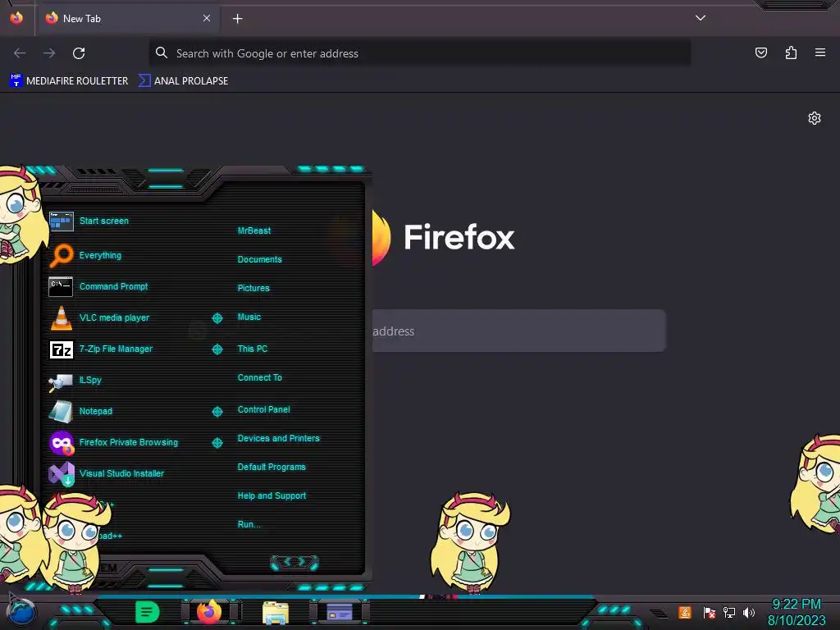Expand Firefox Private Browsing jump list arrow
This screenshot has height=630, width=840.
pyautogui.click(x=217, y=443)
